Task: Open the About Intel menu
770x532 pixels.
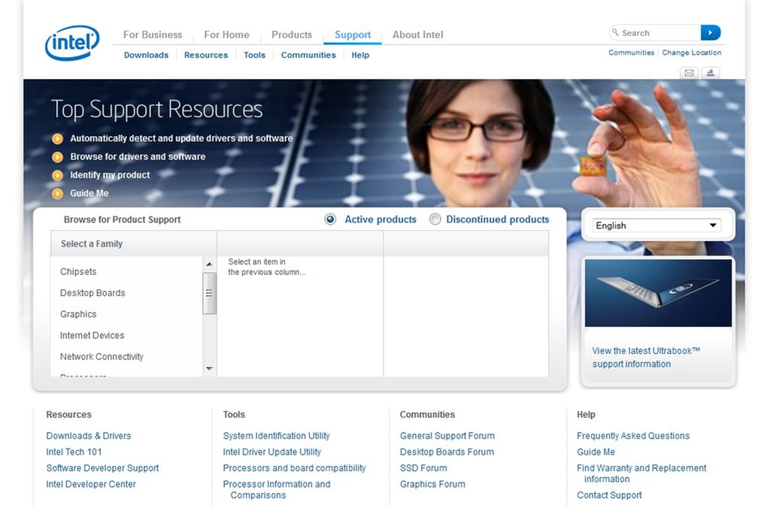Action: click(417, 35)
